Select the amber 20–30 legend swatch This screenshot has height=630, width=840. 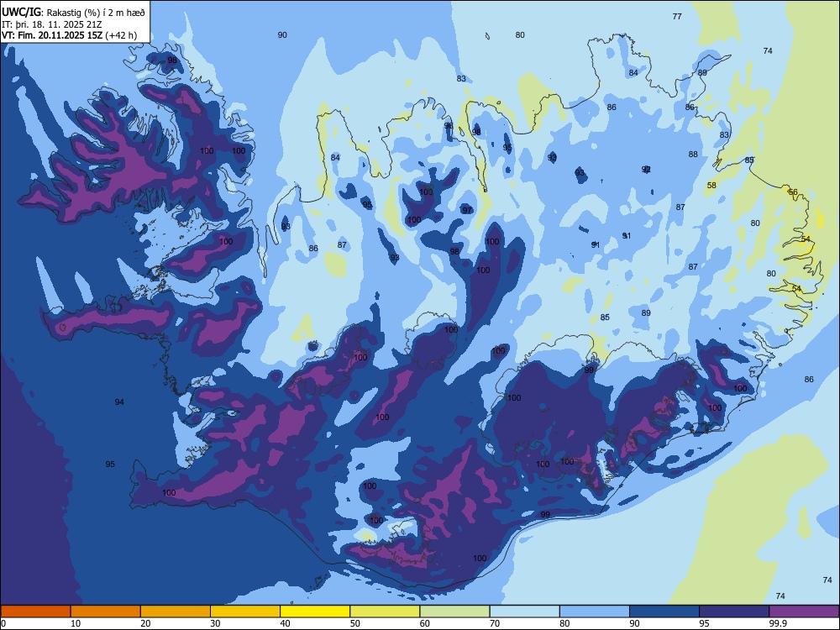(176, 612)
